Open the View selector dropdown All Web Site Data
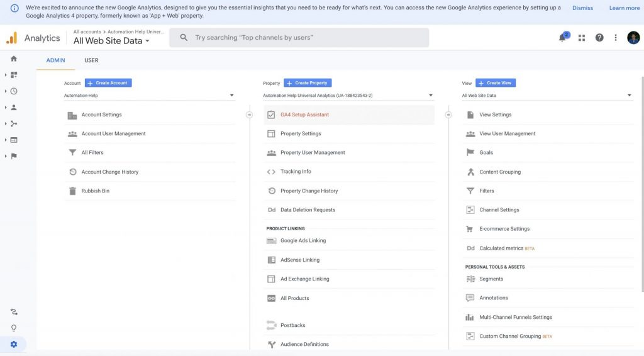The height and width of the screenshot is (356, 644). click(547, 95)
